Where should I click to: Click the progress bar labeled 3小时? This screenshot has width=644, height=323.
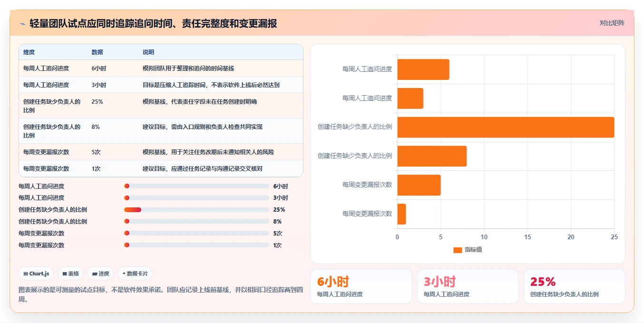[196, 198]
